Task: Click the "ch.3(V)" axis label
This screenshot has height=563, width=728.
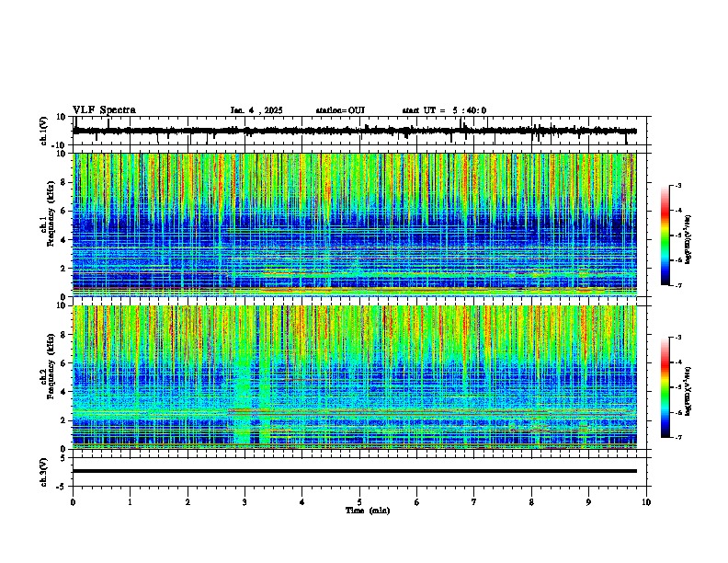Action: (x=44, y=472)
